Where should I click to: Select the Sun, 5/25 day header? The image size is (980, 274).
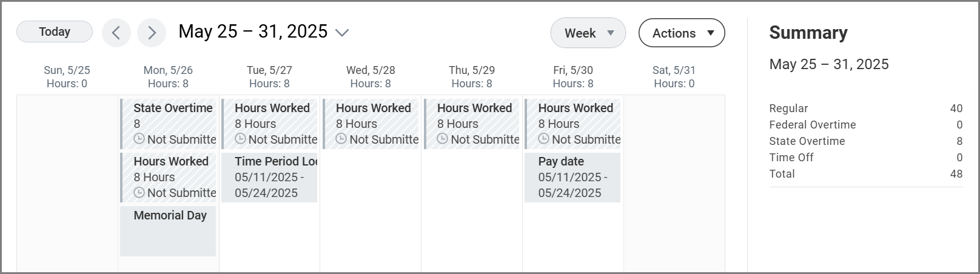67,76
